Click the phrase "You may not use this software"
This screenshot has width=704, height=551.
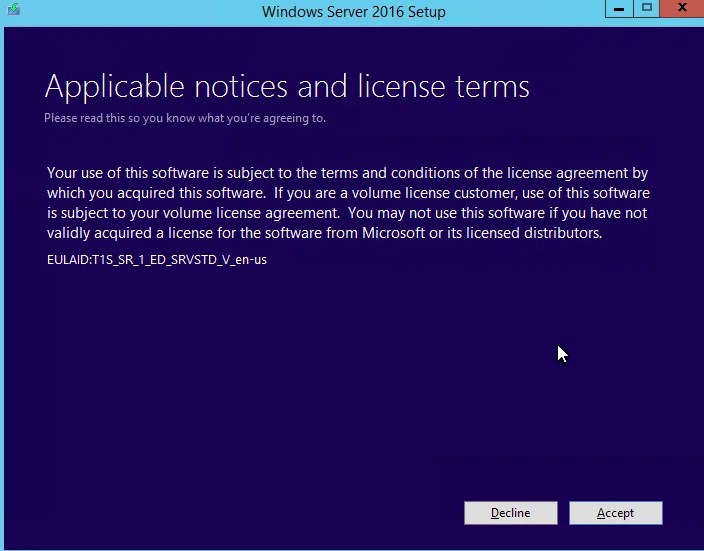click(446, 213)
